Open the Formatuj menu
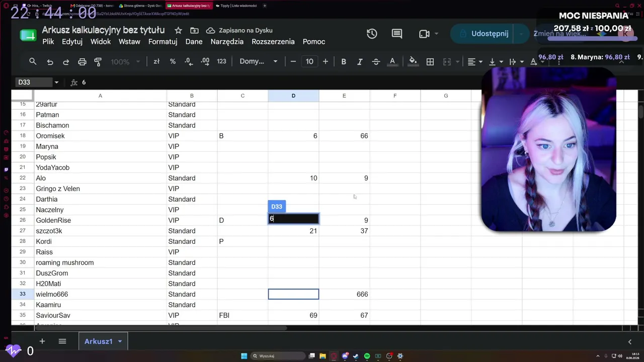This screenshot has height=362, width=644. (x=163, y=42)
